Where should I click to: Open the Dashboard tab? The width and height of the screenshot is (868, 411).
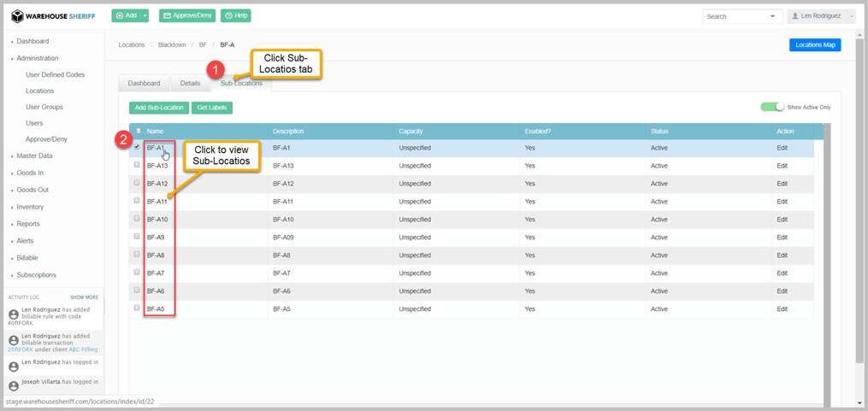coord(144,83)
